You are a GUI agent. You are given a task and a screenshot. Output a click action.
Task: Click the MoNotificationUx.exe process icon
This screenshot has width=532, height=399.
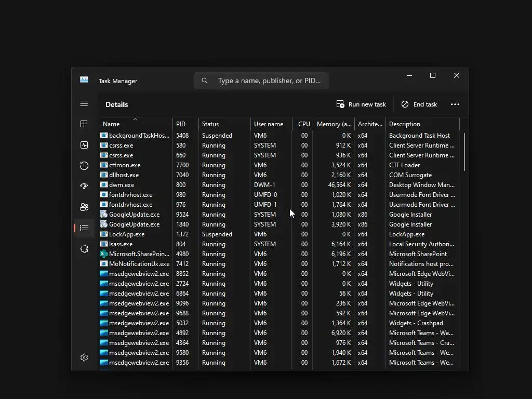(x=104, y=263)
